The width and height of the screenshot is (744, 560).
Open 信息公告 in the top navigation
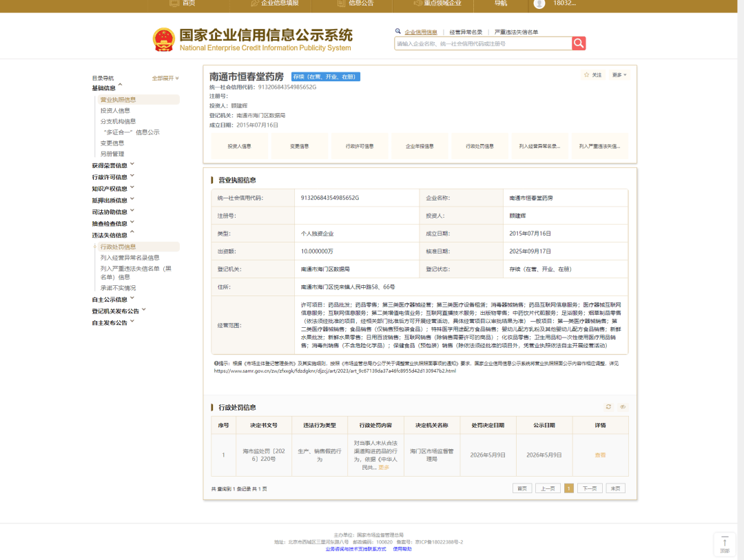click(x=355, y=3)
